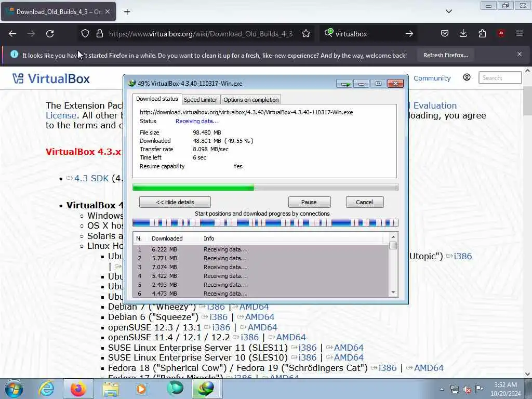Image resolution: width=532 pixels, height=399 pixels.
Task: Select connection row 5 with 2.493 MB
Action: click(x=261, y=285)
